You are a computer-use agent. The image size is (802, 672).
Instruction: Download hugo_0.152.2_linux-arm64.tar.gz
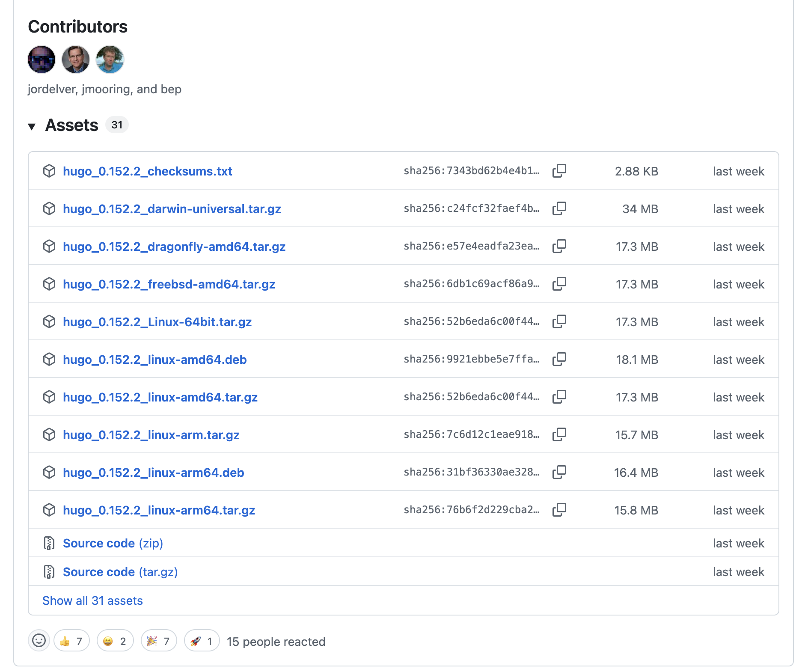click(x=159, y=510)
